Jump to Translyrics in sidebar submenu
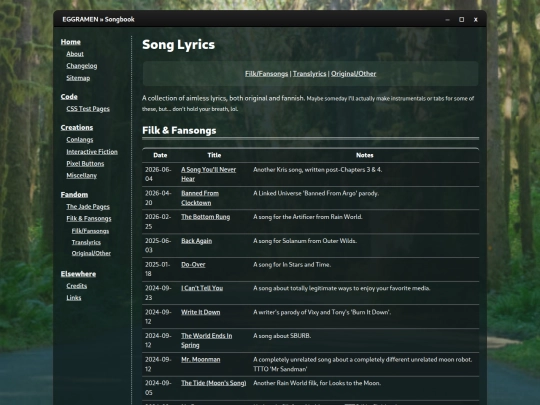The height and width of the screenshot is (405, 540). [86, 242]
